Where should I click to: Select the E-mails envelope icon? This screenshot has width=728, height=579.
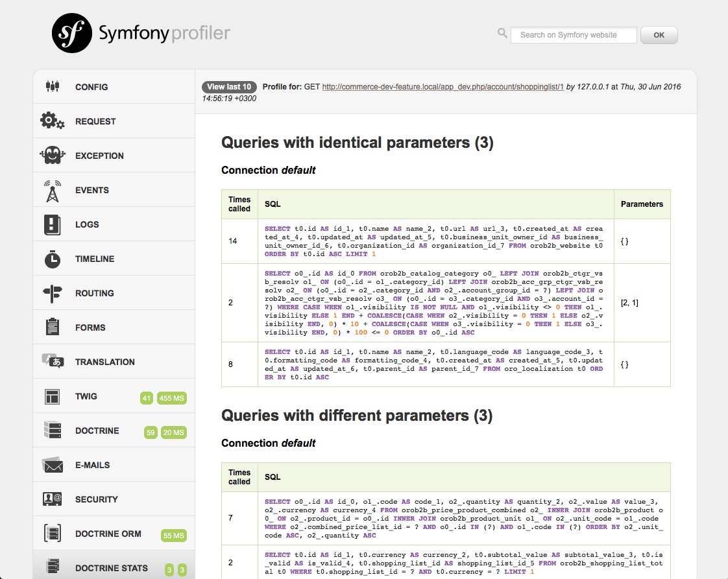[53, 465]
